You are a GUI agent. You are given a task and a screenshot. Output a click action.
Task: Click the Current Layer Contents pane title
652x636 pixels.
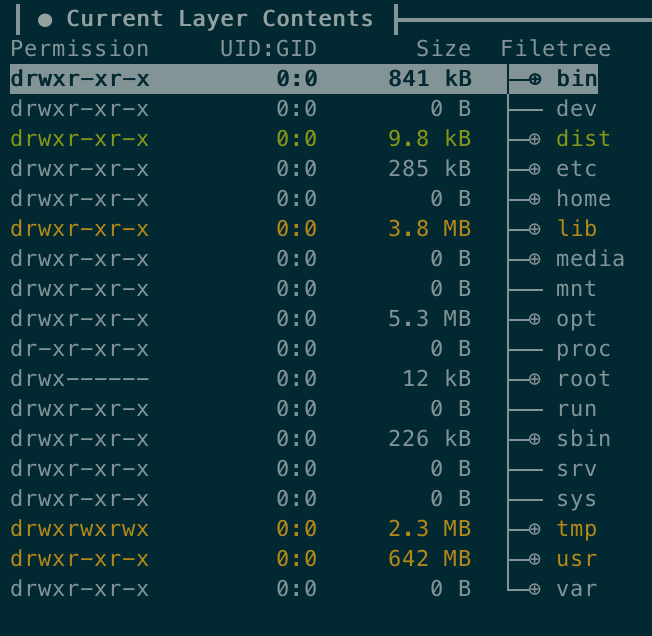(220, 19)
